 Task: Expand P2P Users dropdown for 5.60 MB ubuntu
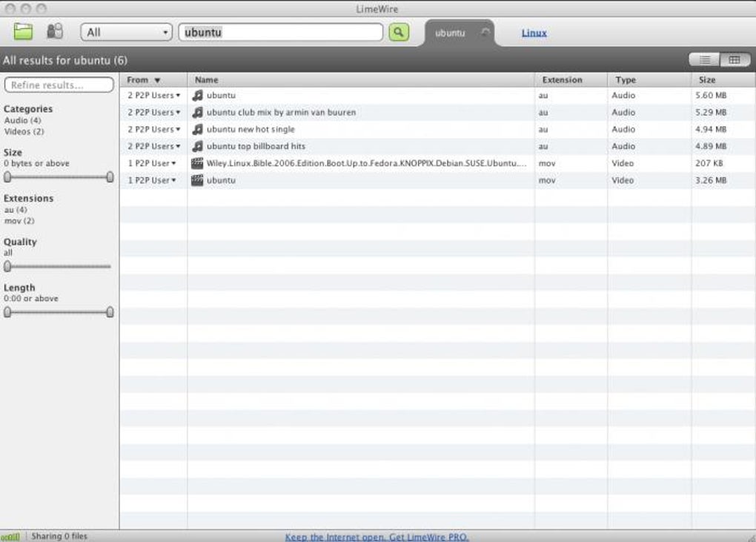178,96
